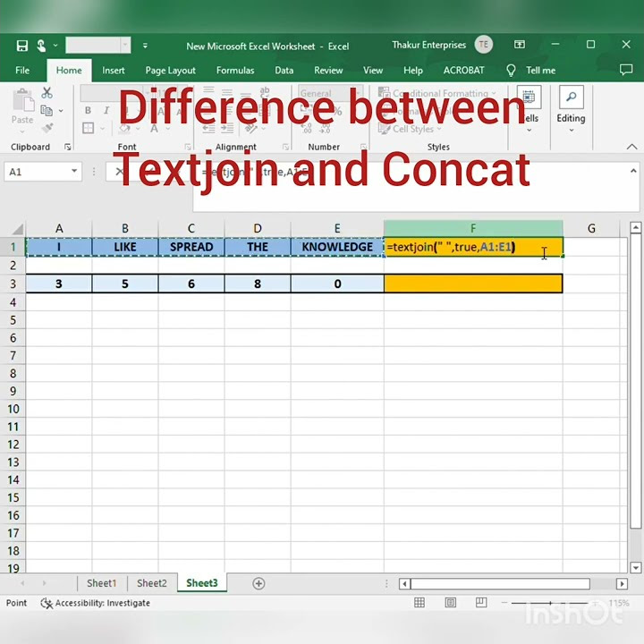Open the Comments icon
The width and height of the screenshot is (644, 644).
[626, 70]
